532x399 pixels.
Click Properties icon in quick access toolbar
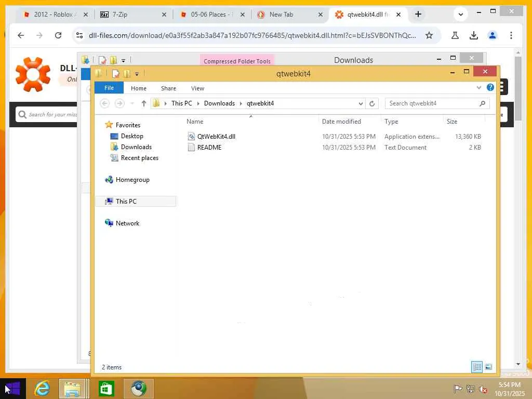[116, 73]
